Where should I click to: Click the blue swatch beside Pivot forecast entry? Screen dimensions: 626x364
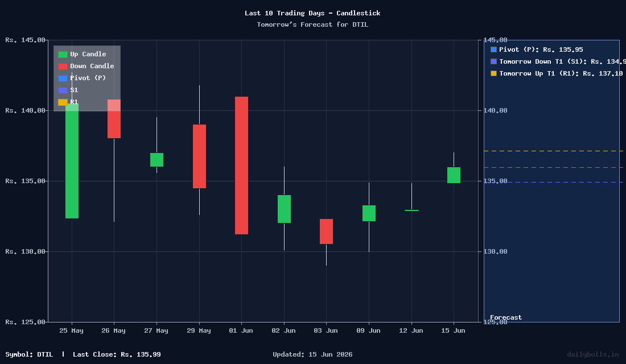(x=493, y=49)
